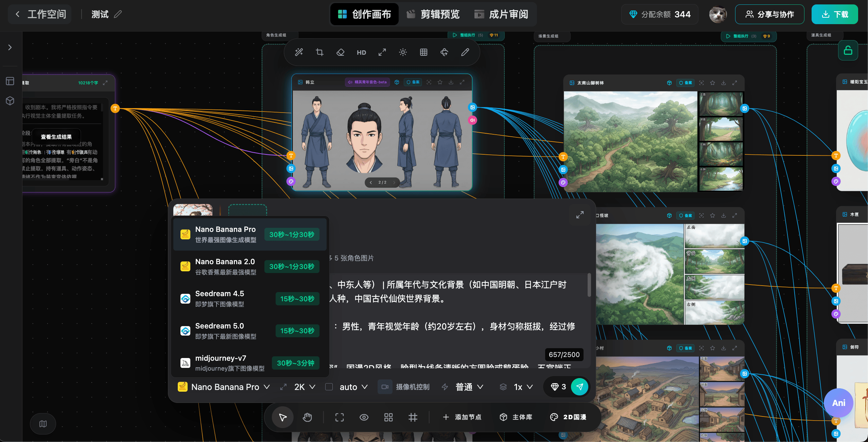Switch to the 创作画布 tab

point(364,14)
